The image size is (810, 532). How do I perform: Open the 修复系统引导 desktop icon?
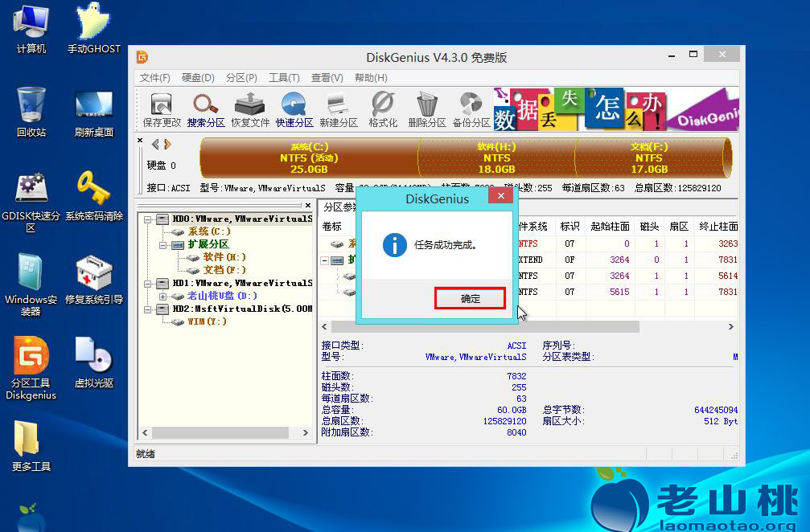point(94,280)
